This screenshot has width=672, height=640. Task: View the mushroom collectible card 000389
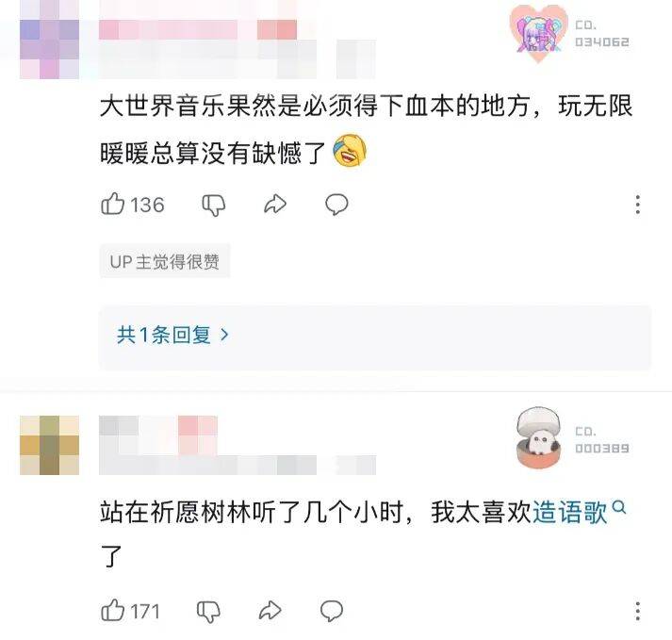573,437
